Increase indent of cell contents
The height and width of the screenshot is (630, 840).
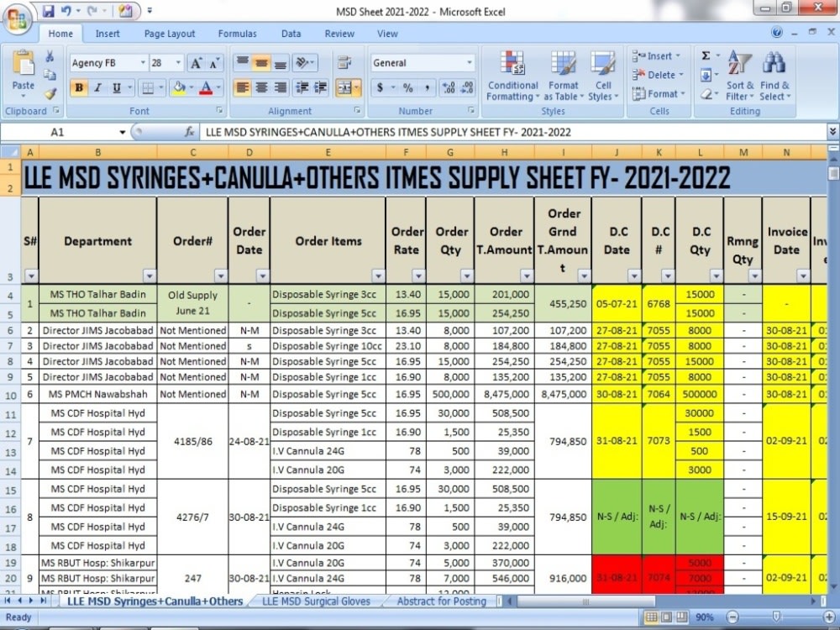tap(320, 88)
